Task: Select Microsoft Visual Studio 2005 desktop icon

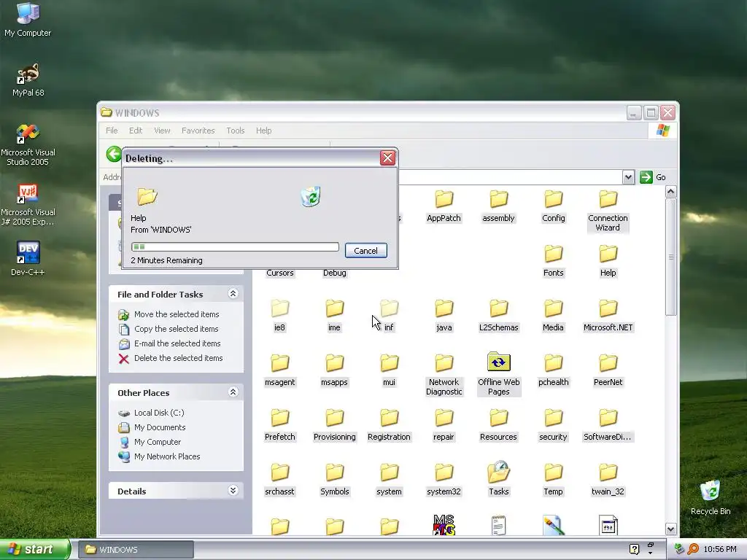Action: [28, 145]
